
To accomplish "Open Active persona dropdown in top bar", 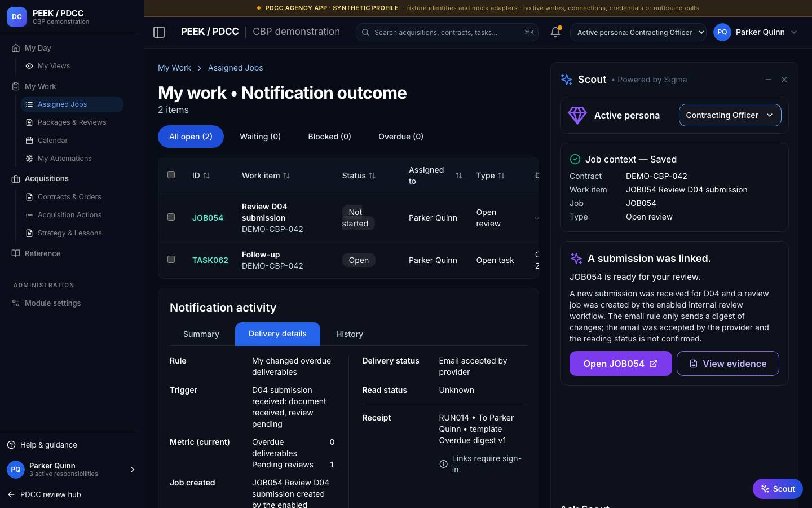I will pyautogui.click(x=638, y=32).
